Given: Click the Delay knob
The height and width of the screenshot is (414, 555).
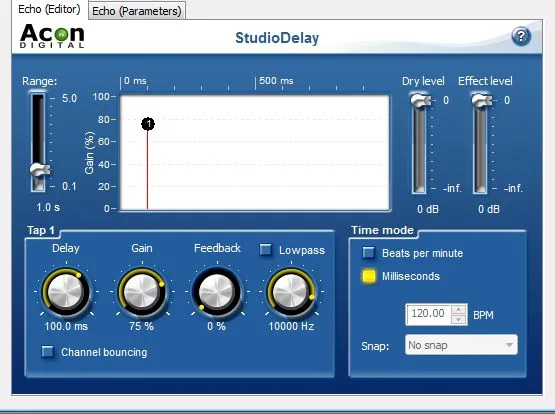Looking at the screenshot, I should (66, 292).
